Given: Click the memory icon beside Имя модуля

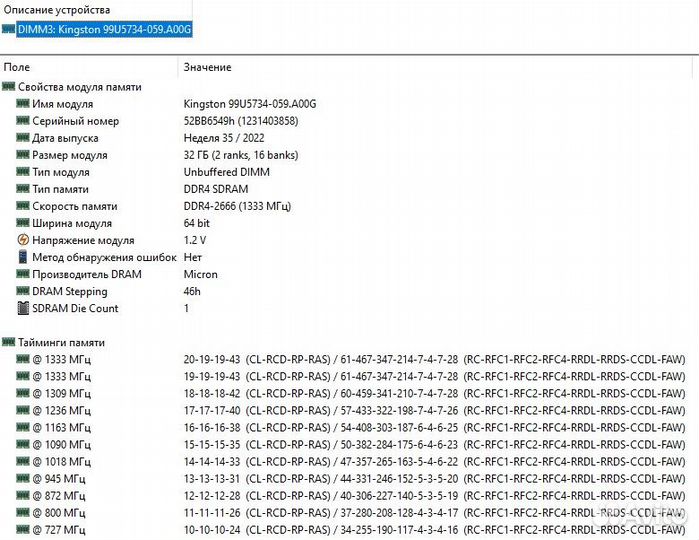Looking at the screenshot, I should click(23, 104).
